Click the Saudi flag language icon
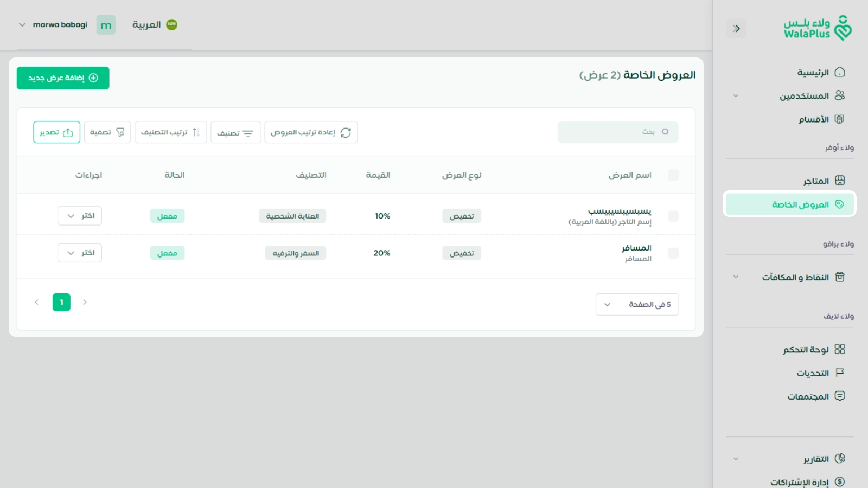 171,24
